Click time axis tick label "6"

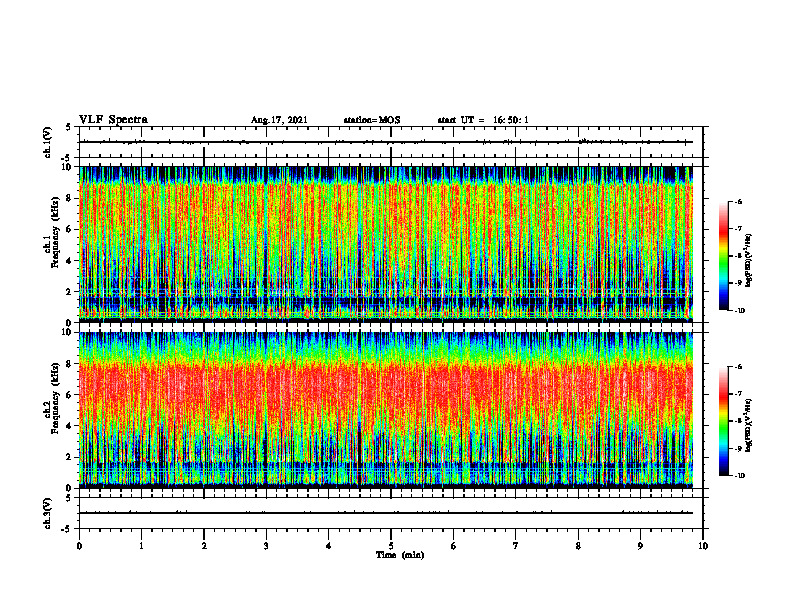(454, 546)
